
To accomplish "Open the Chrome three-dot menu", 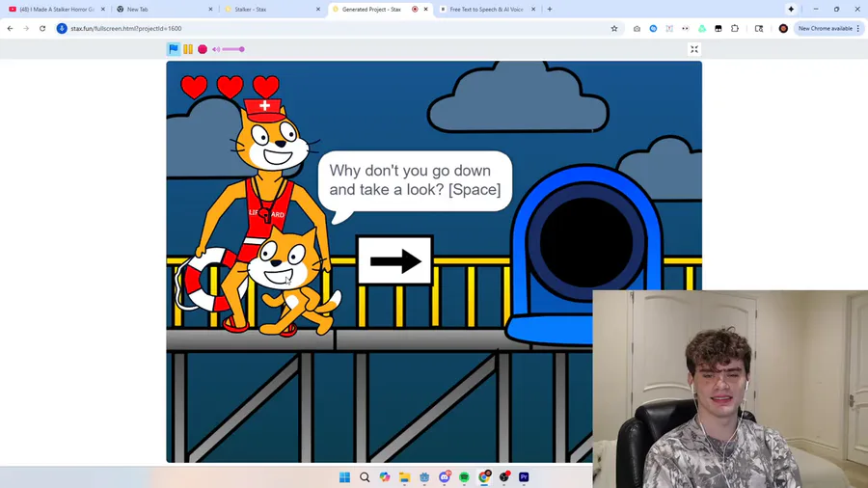I will point(858,28).
